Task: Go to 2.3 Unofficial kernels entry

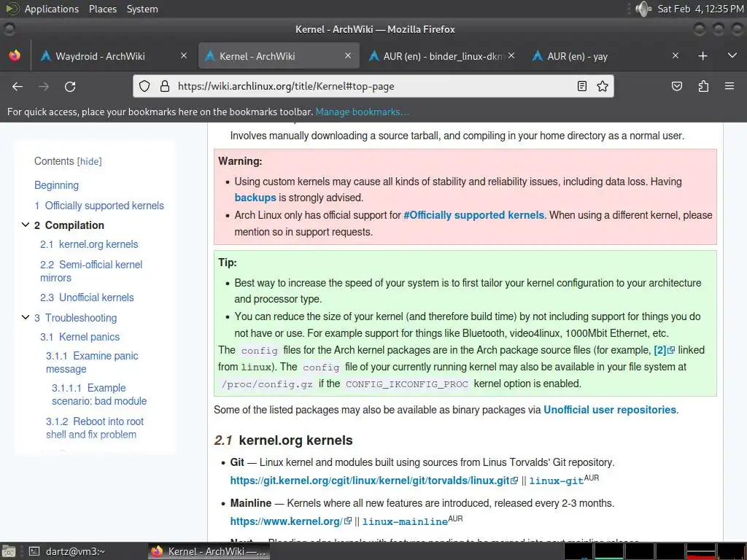Action: click(87, 297)
